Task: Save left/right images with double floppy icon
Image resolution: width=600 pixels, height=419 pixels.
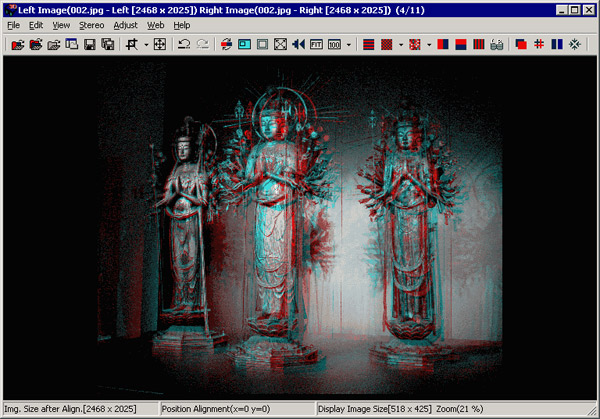Action: (108, 44)
